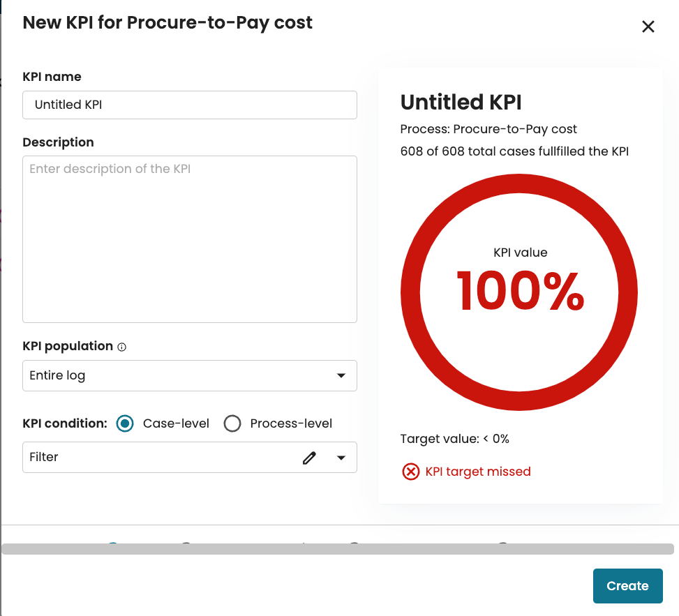This screenshot has height=616, width=679.
Task: Click the horizontal scrollbar
Action: coord(338,549)
